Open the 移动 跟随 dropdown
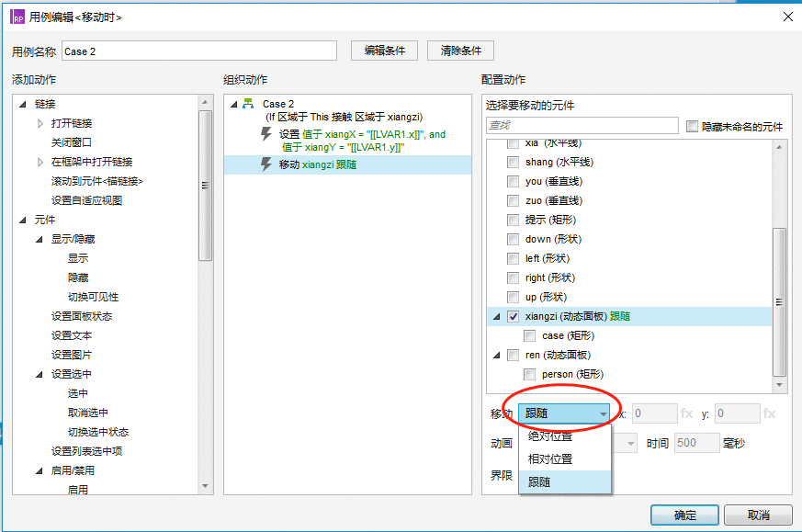 [x=564, y=413]
